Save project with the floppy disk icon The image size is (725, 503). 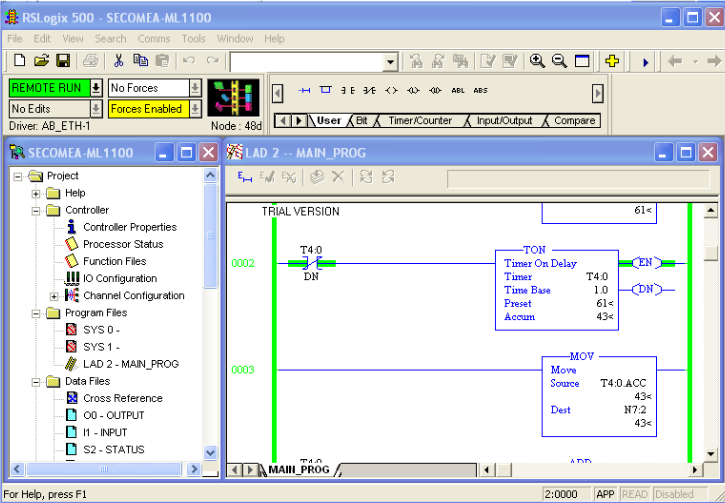click(x=63, y=61)
